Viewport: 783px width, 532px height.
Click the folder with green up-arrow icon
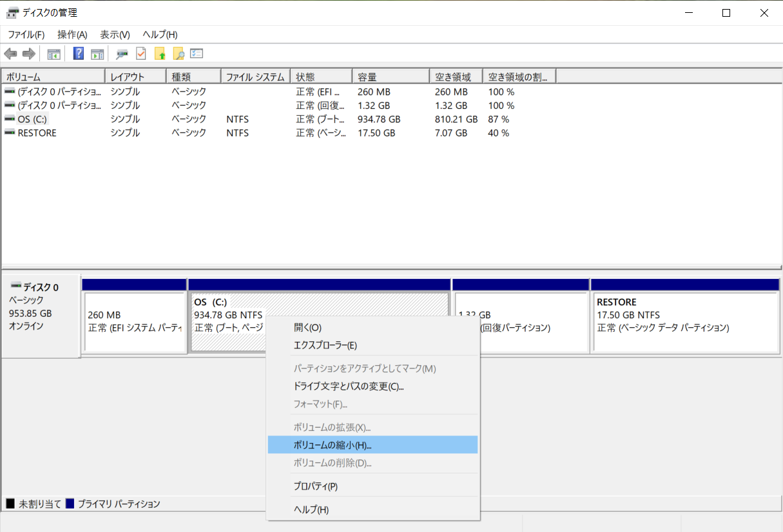(x=160, y=54)
